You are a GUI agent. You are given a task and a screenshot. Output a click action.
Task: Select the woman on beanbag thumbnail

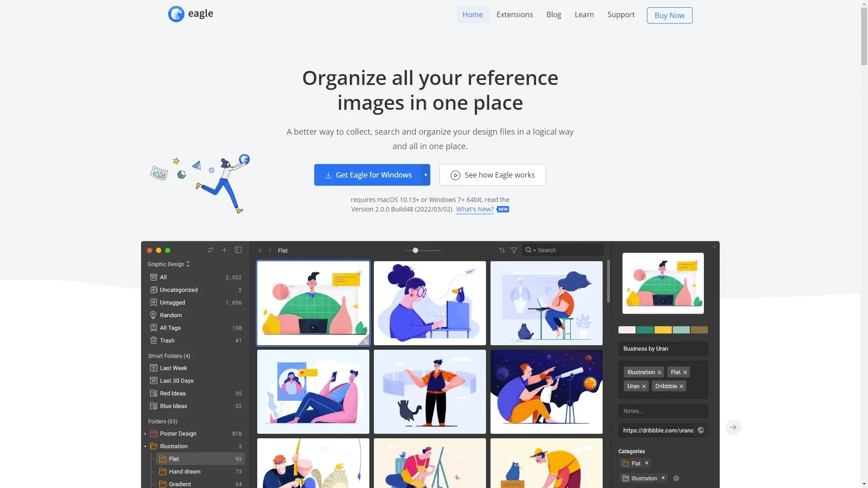(313, 392)
